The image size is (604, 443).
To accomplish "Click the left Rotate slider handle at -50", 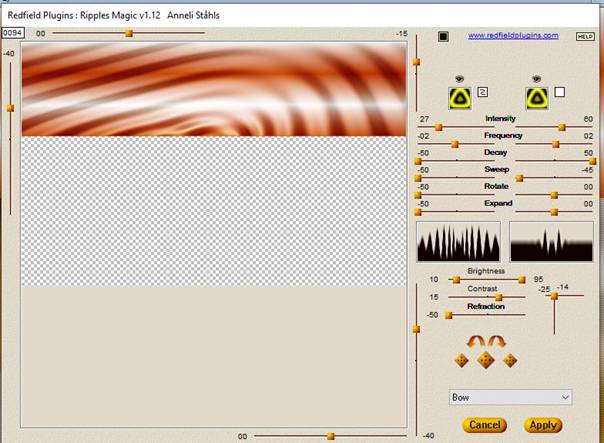I will (x=418, y=195).
